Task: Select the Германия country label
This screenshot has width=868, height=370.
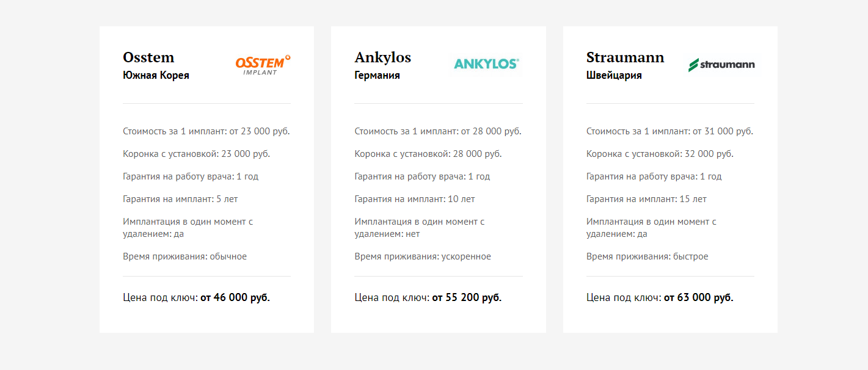Action: [x=377, y=76]
